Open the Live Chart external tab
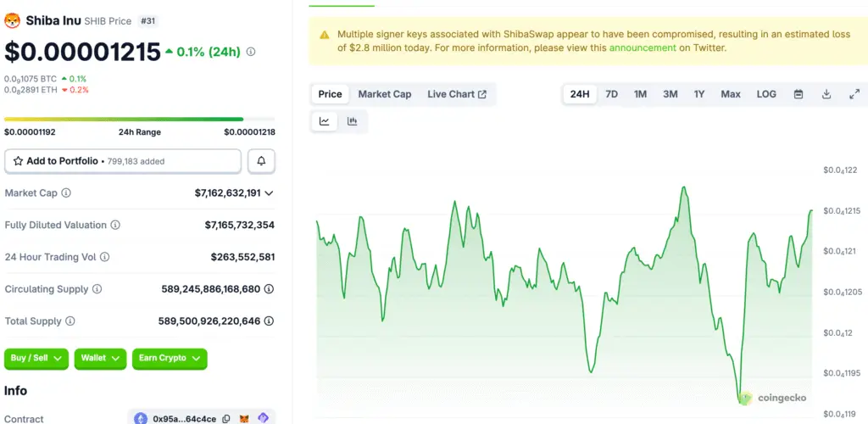The image size is (868, 424). click(x=457, y=94)
